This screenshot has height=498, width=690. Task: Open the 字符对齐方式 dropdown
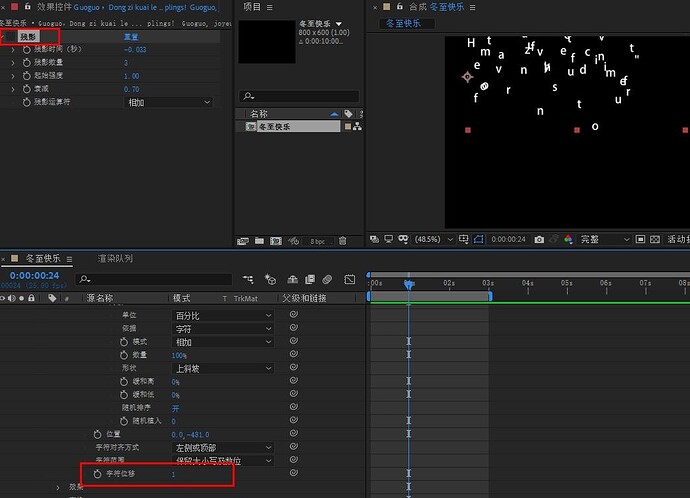point(223,447)
